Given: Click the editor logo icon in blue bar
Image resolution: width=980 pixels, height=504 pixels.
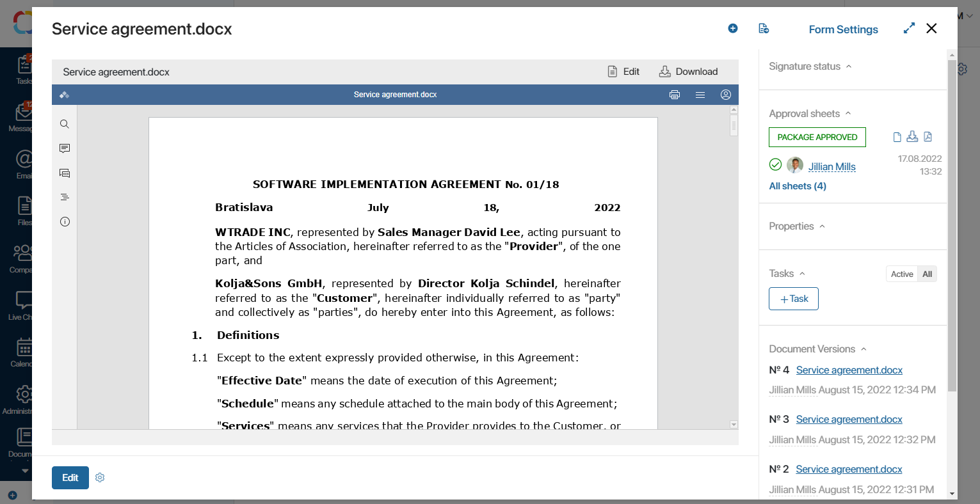Looking at the screenshot, I should pyautogui.click(x=64, y=95).
